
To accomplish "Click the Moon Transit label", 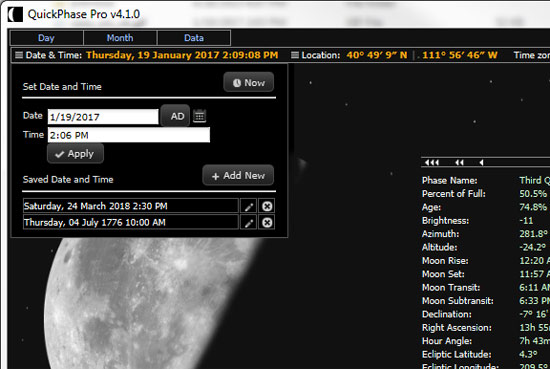I will (x=451, y=288).
